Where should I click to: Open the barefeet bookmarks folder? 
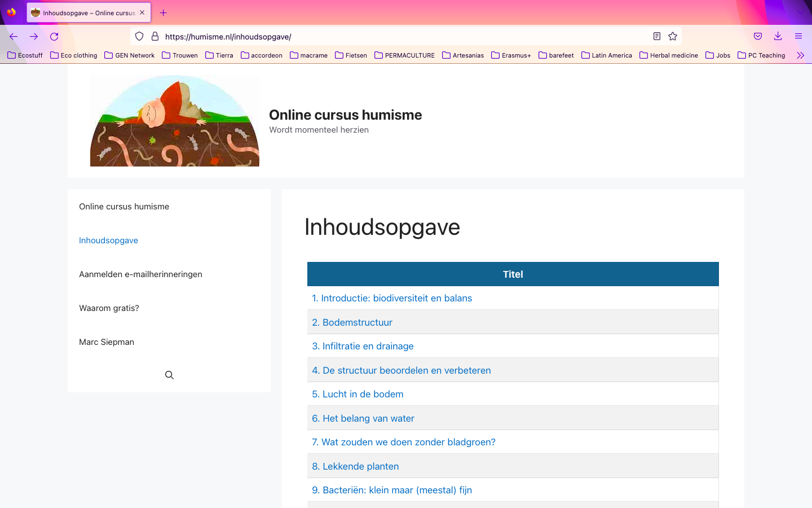[x=557, y=55]
